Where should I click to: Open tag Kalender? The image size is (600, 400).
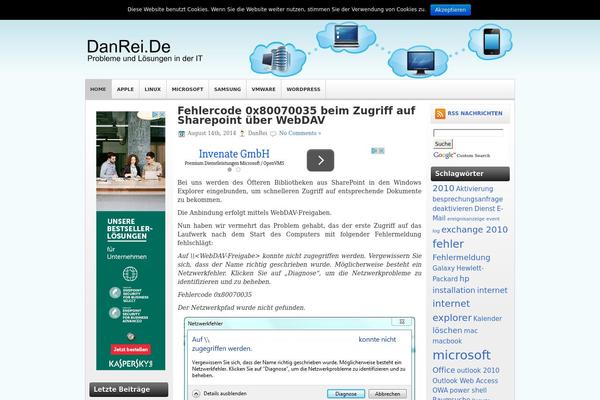click(488, 318)
